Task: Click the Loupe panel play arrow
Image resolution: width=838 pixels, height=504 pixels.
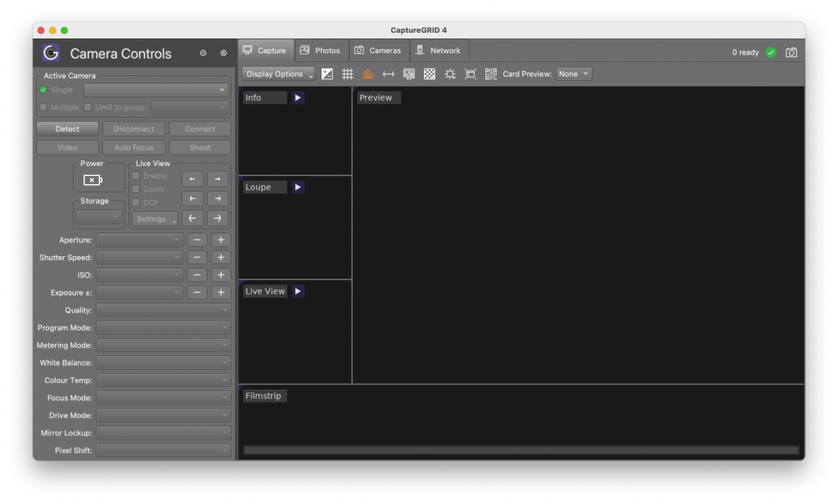Action: 298,187
